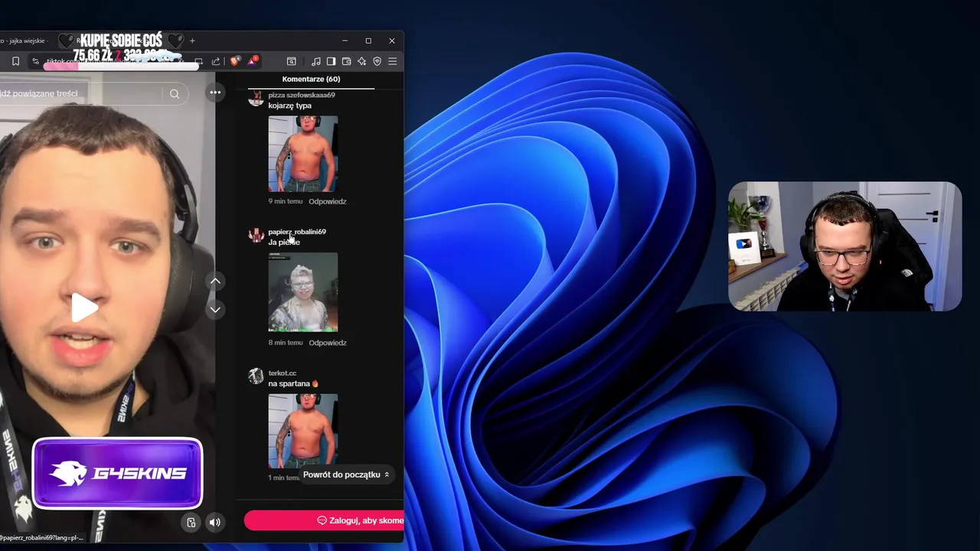The width and height of the screenshot is (980, 551).
Task: Click the G4SKINS banner overlay
Action: pos(117,474)
